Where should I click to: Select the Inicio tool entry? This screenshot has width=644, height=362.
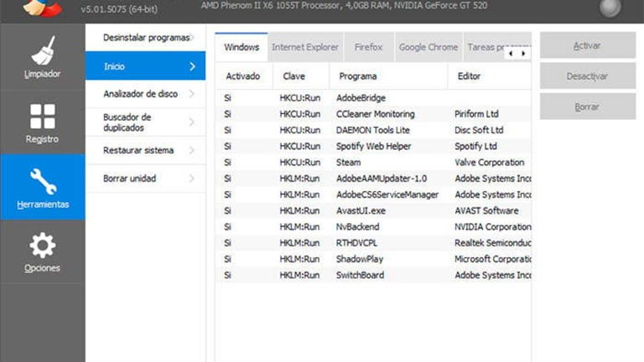(145, 66)
